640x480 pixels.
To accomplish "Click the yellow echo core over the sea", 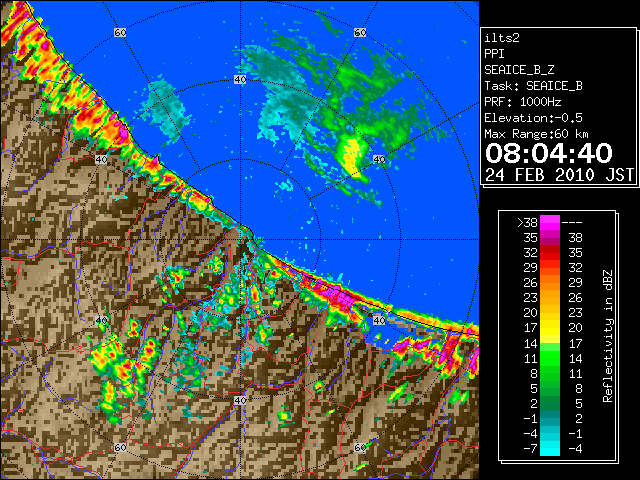I will (351, 156).
